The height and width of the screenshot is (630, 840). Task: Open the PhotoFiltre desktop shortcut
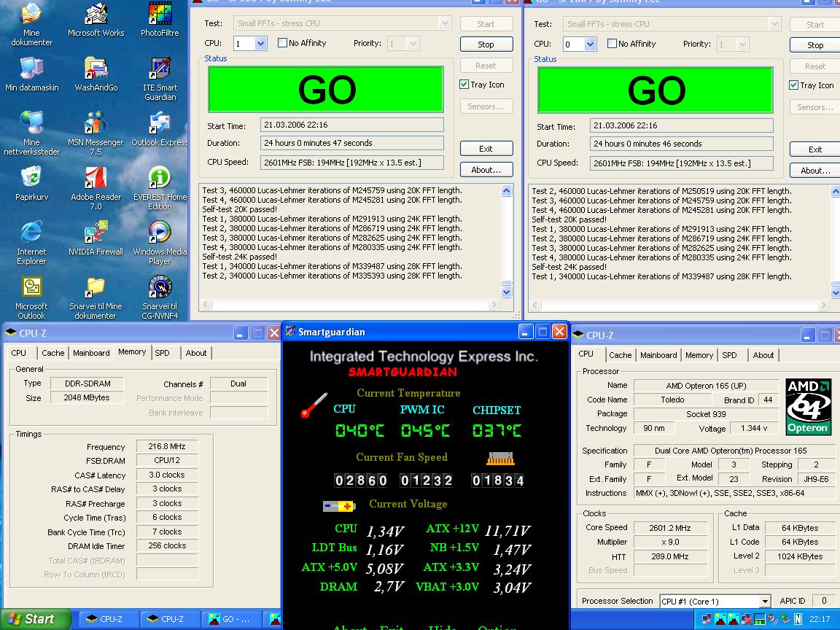(160, 20)
